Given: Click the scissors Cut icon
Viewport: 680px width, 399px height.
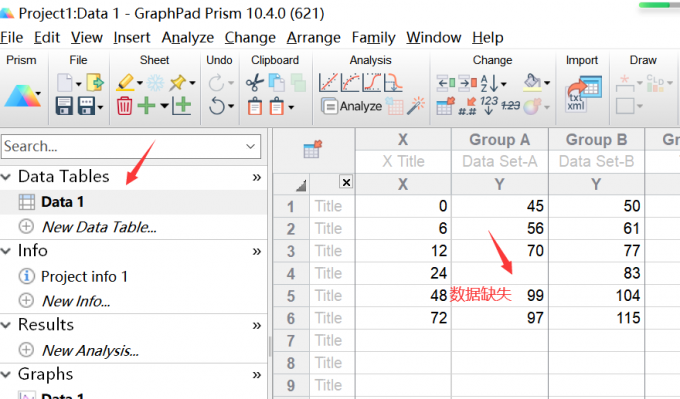Looking at the screenshot, I should point(254,82).
